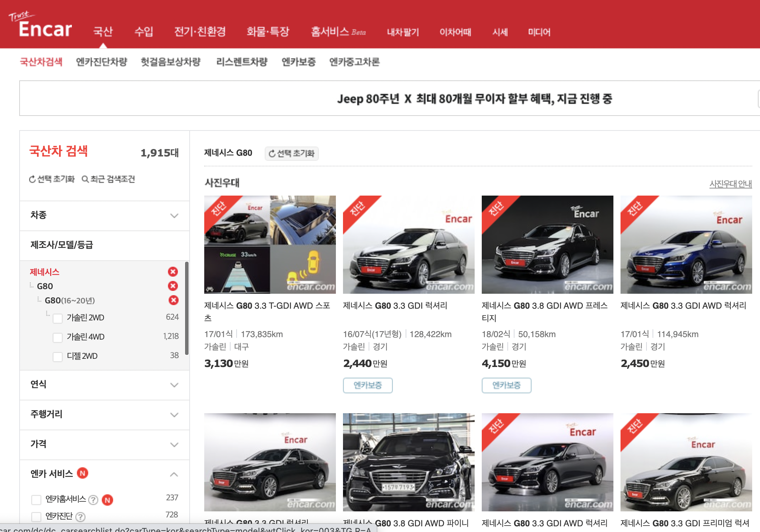Open the 사진우대 안내 link
Image resolution: width=760 pixels, height=532 pixels.
tap(730, 184)
